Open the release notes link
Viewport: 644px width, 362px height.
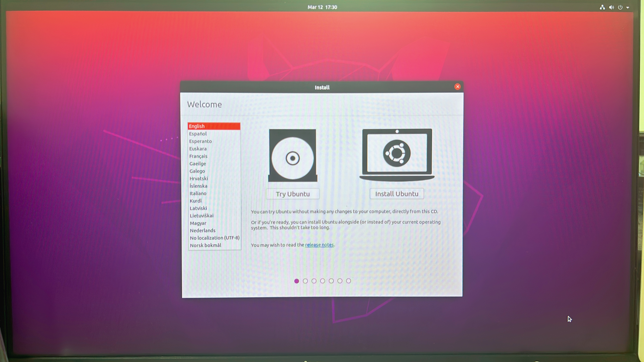[x=319, y=245]
